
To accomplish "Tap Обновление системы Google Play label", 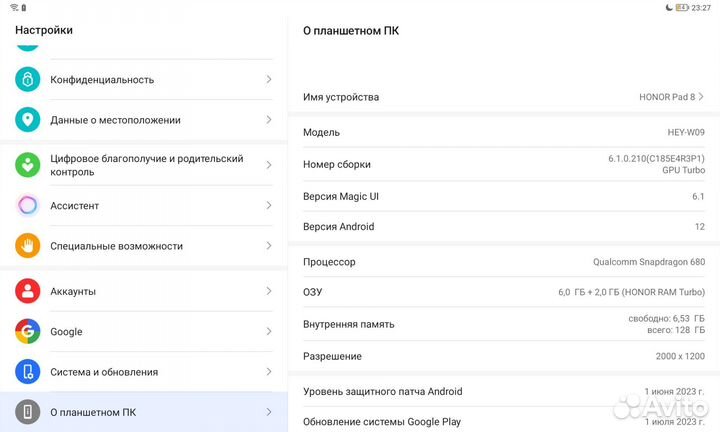I will tap(382, 421).
